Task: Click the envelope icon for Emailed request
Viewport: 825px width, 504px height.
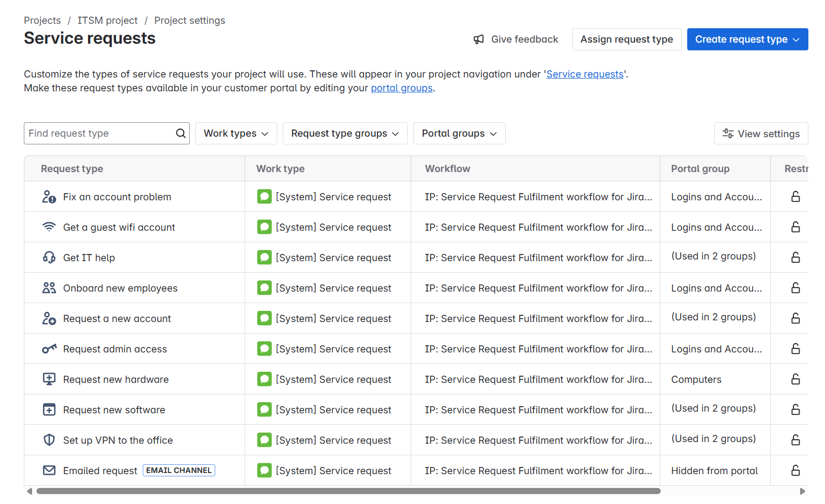Action: tap(49, 470)
